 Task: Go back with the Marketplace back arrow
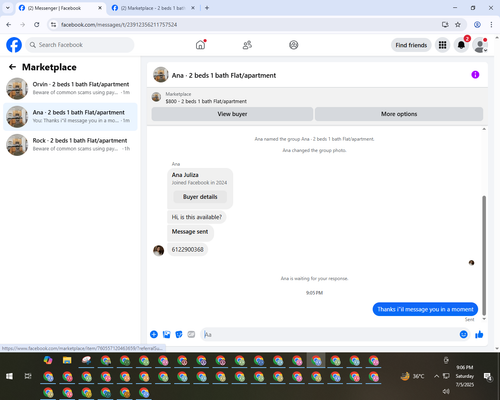point(12,67)
